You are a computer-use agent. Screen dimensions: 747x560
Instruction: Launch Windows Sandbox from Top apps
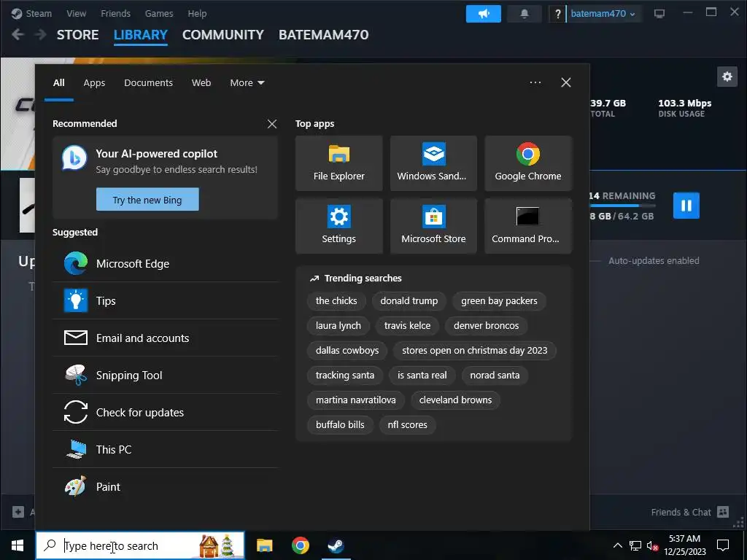pos(433,163)
